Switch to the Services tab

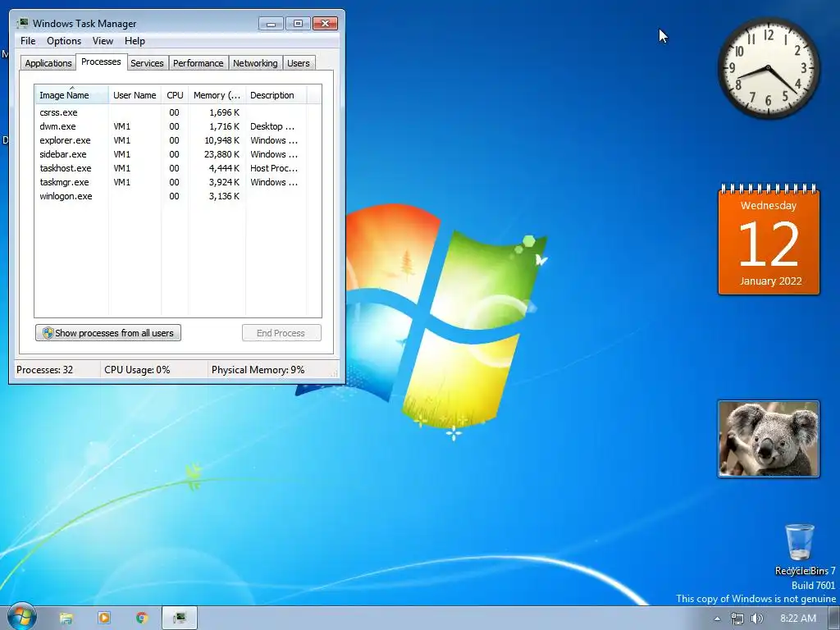[x=147, y=62]
